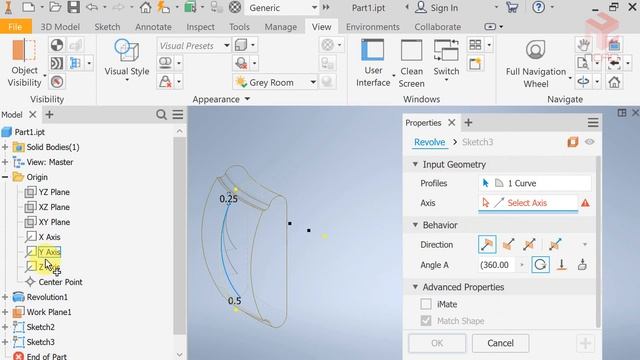This screenshot has width=640, height=360.
Task: Click the New file icon
Action: click(28, 7)
